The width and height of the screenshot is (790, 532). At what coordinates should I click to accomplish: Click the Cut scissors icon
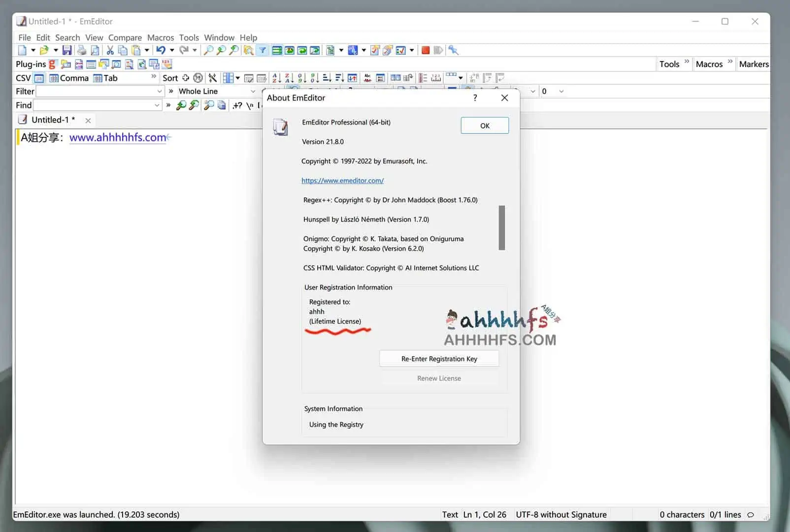[x=110, y=50]
